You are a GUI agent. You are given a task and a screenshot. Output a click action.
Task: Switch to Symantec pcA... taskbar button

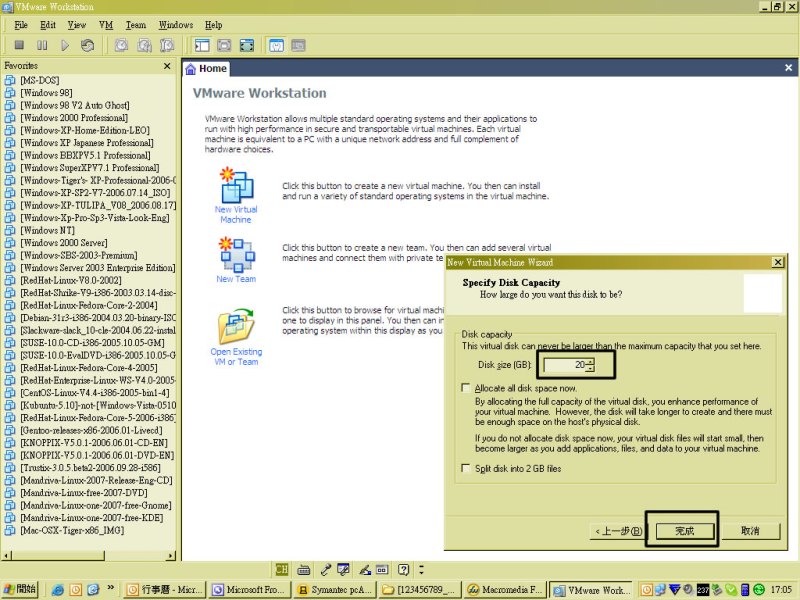[x=336, y=590]
